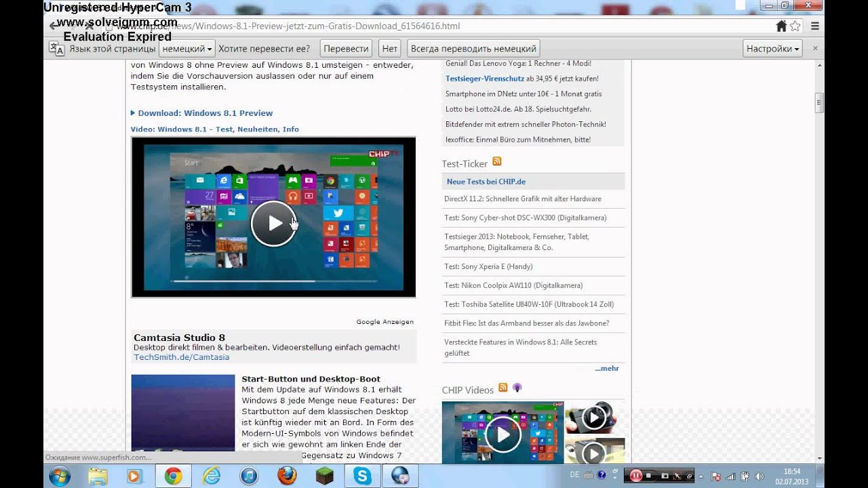Open the Lotto bei Lotto24.de ad
The image size is (868, 488).
coord(518,109)
